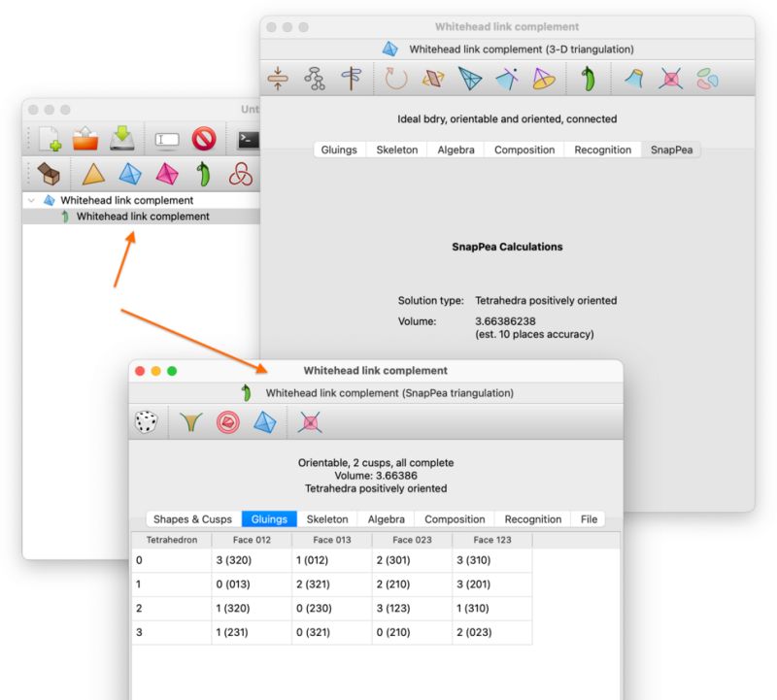Open Composition tab in SnapPea triangulation window
Image resolution: width=777 pixels, height=700 pixels.
coord(455,519)
